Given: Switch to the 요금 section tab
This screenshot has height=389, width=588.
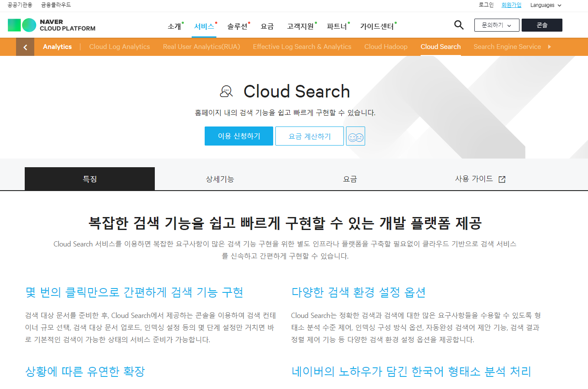Looking at the screenshot, I should tap(350, 179).
